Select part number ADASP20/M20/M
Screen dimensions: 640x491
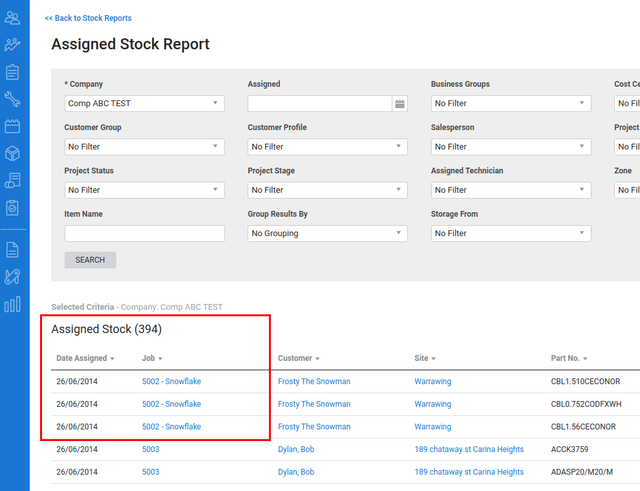[x=582, y=472]
